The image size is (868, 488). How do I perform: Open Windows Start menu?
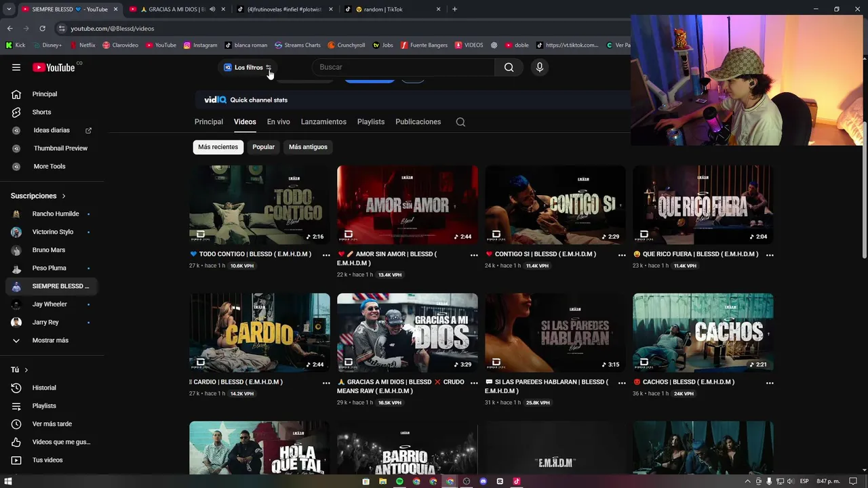click(x=8, y=481)
